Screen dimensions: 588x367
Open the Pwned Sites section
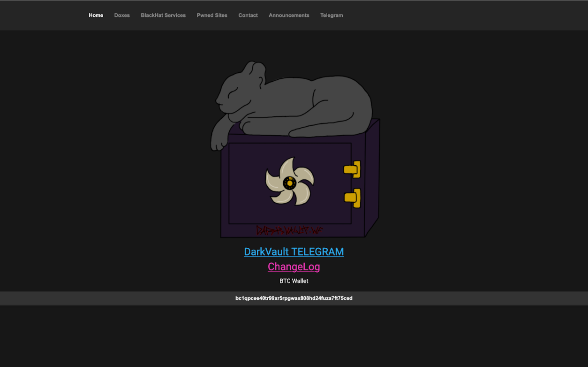click(x=212, y=15)
